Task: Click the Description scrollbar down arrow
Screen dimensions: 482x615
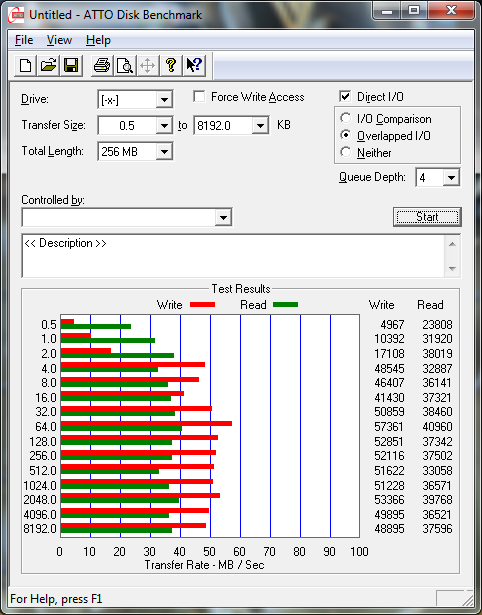Action: (452, 269)
